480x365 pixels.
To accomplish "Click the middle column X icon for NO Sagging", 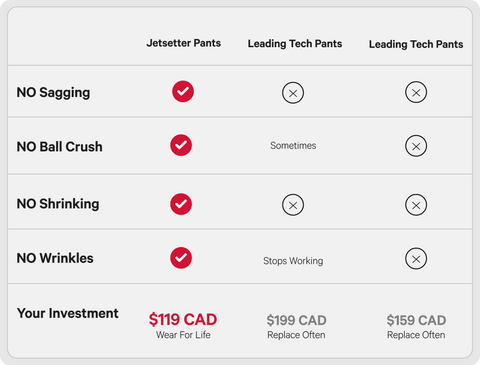I will tap(293, 93).
